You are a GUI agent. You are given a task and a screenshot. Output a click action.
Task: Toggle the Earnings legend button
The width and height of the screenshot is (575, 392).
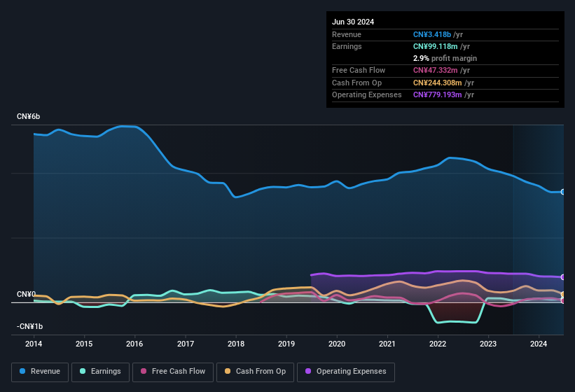100,372
